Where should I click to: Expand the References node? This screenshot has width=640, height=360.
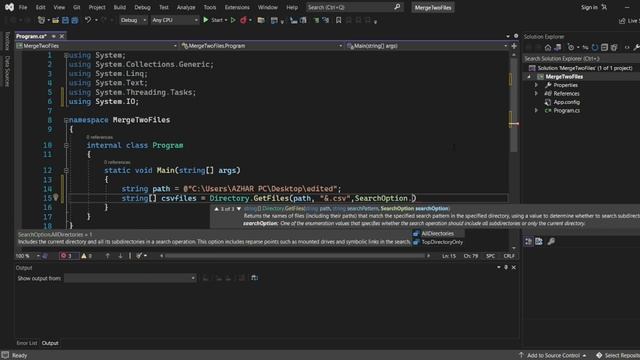pos(536,94)
